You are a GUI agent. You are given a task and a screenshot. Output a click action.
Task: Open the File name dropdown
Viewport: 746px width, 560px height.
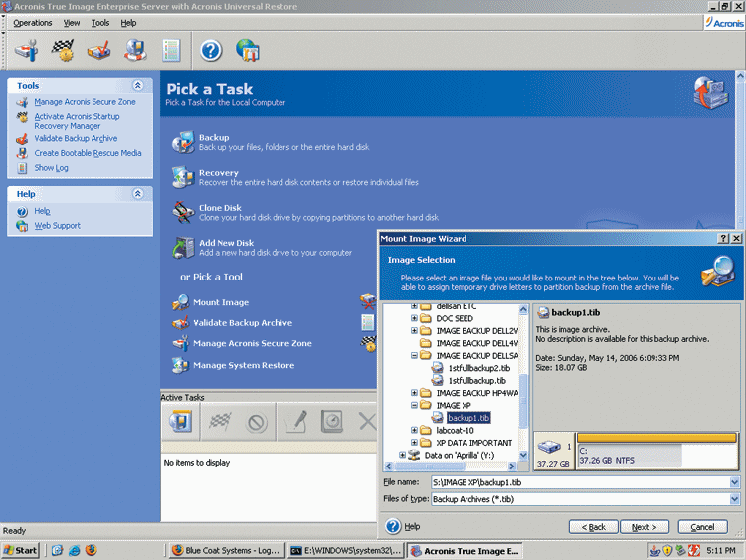pyautogui.click(x=735, y=482)
